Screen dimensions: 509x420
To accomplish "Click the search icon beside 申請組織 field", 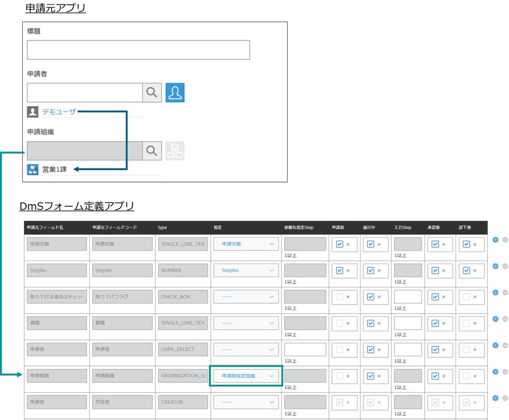I will point(152,151).
